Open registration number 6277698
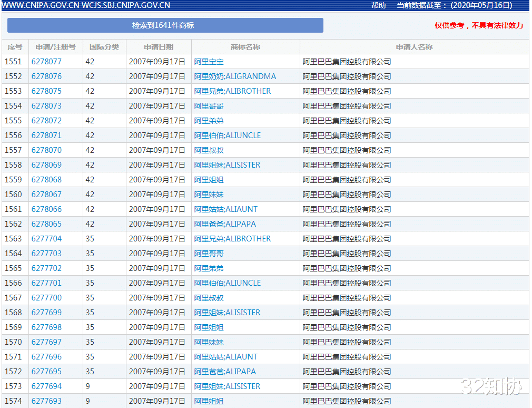The width and height of the screenshot is (532, 408). [x=46, y=327]
